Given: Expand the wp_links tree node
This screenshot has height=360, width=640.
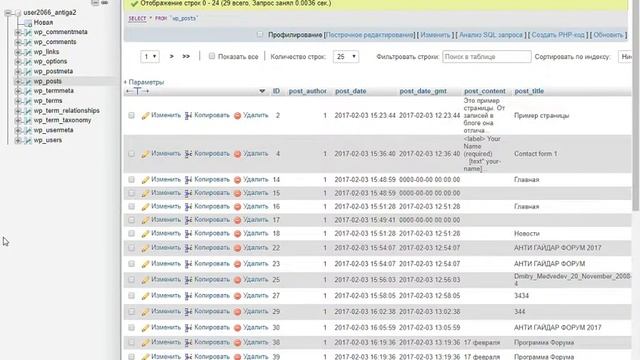Looking at the screenshot, I should (x=18, y=52).
